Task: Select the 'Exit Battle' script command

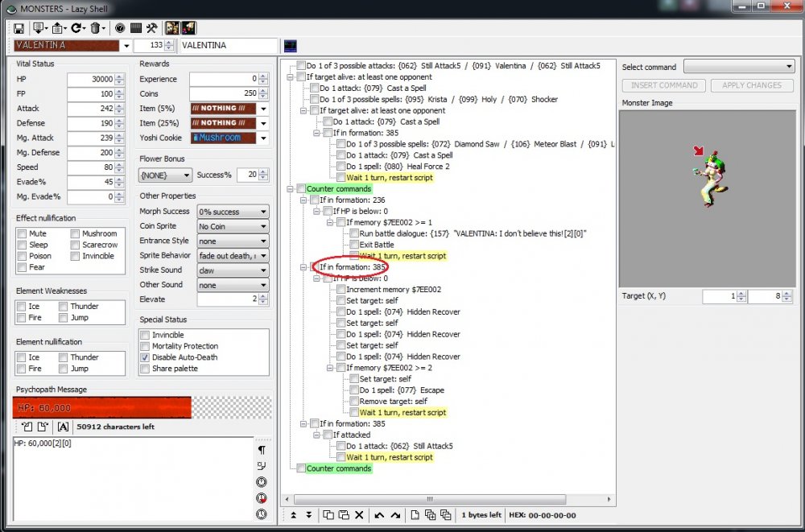Action: (x=376, y=245)
